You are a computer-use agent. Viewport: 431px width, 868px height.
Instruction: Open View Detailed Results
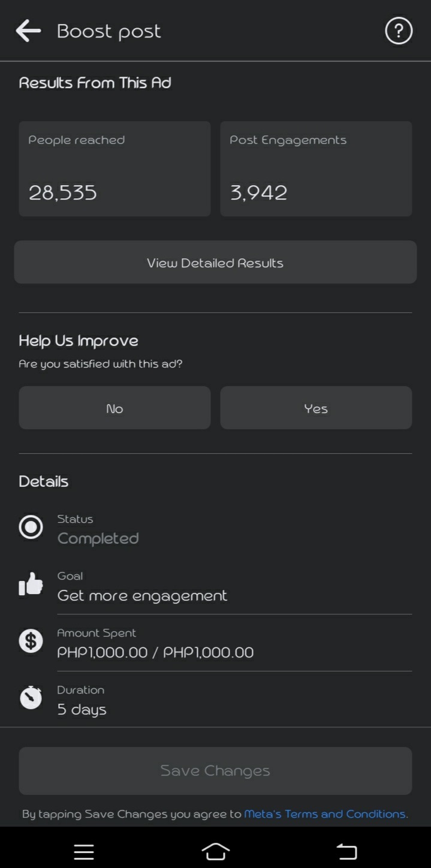[x=215, y=262]
